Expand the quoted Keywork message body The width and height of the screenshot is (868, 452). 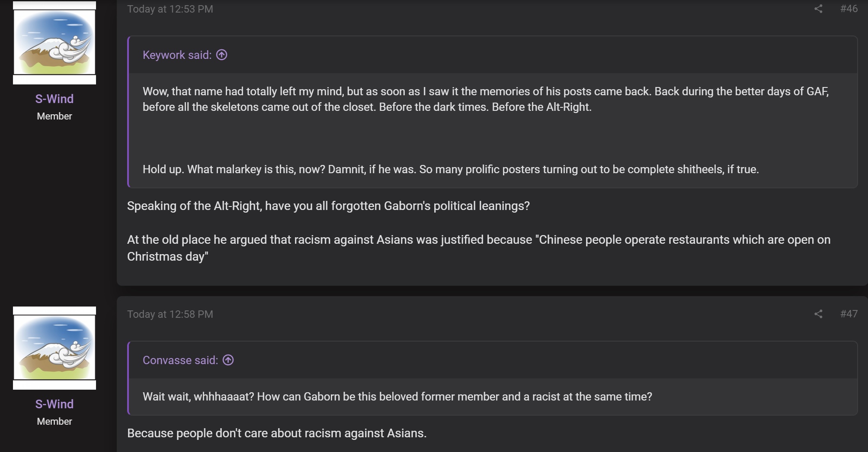(493, 130)
